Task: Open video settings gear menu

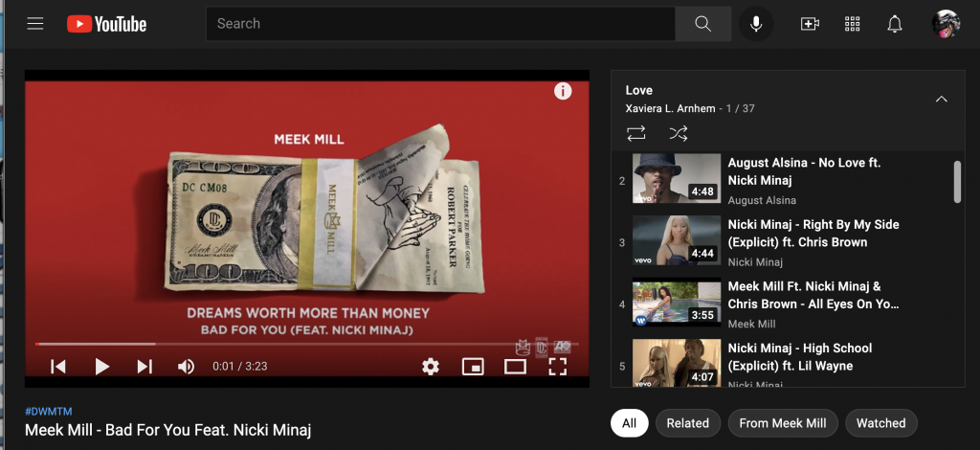Action: [431, 366]
